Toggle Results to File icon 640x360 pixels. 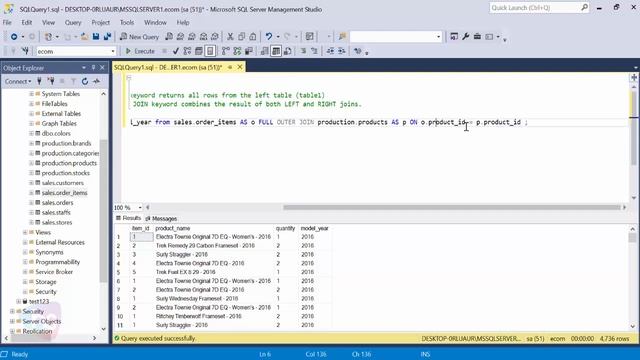288,51
